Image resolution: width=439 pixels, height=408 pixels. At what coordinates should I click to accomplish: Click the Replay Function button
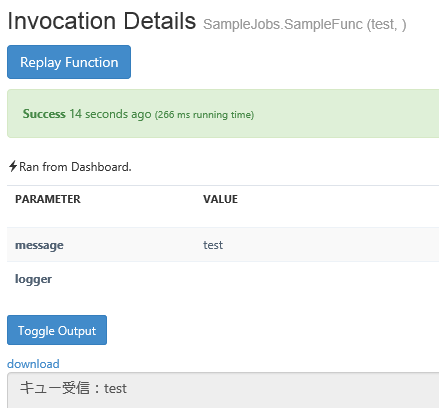[69, 62]
